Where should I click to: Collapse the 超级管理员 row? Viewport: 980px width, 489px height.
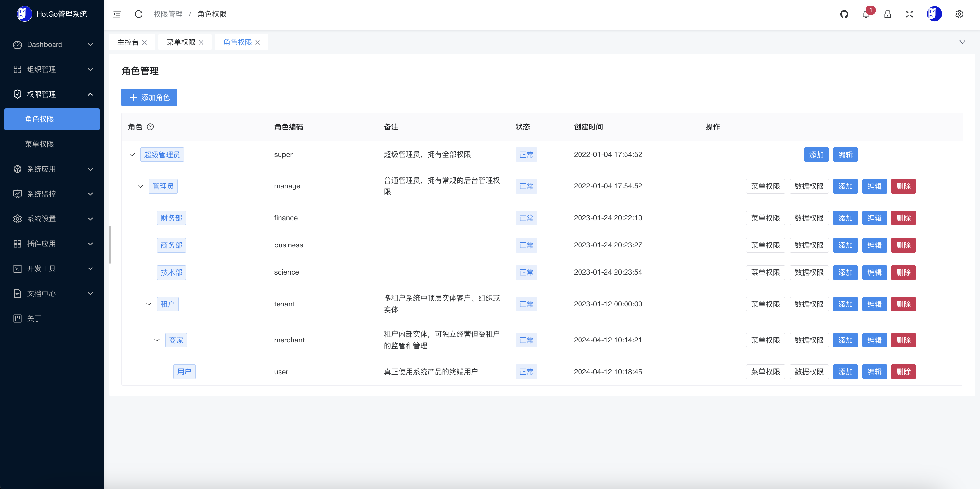click(x=132, y=154)
